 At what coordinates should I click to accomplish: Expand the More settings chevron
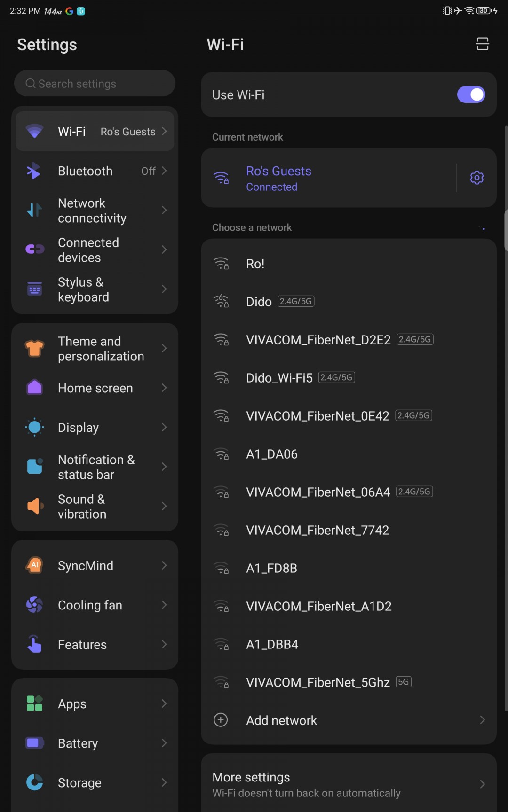click(482, 784)
